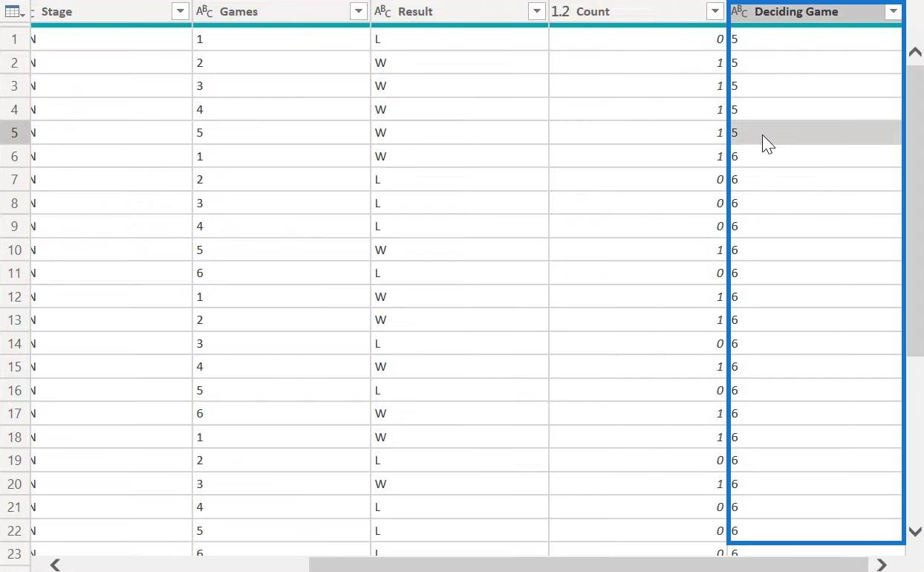Click Count cell in row 16
The image size is (924, 572).
point(638,391)
